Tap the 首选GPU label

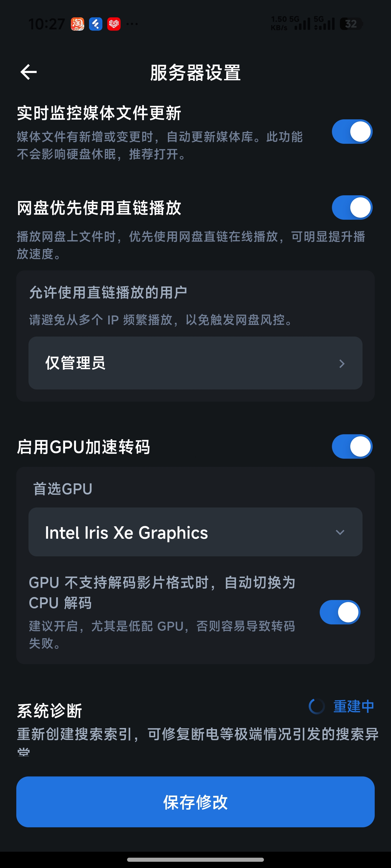[x=63, y=489]
